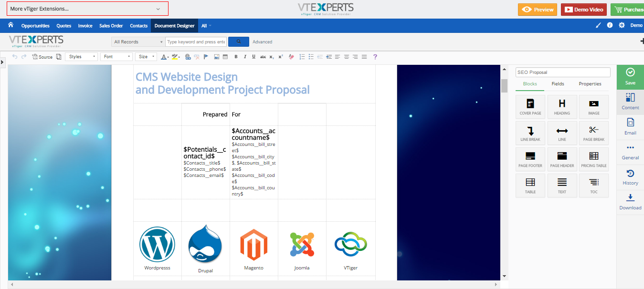Add the Pricing Table block
This screenshot has width=644, height=289.
tap(594, 159)
